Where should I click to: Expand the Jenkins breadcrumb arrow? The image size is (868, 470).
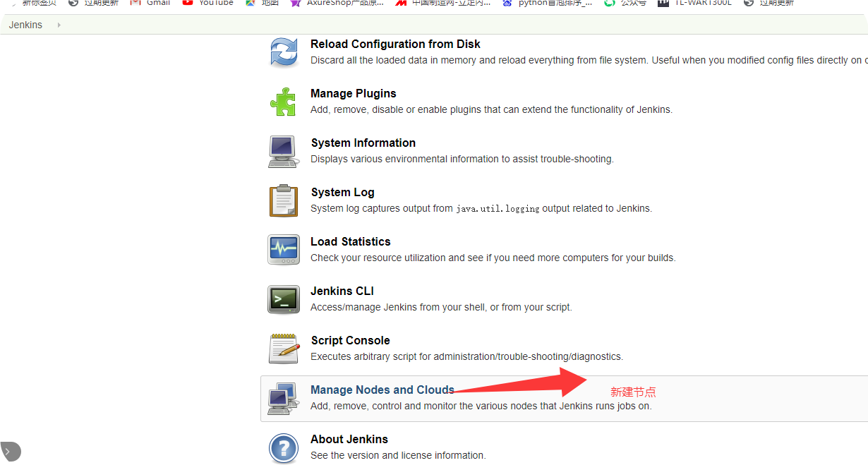point(59,25)
